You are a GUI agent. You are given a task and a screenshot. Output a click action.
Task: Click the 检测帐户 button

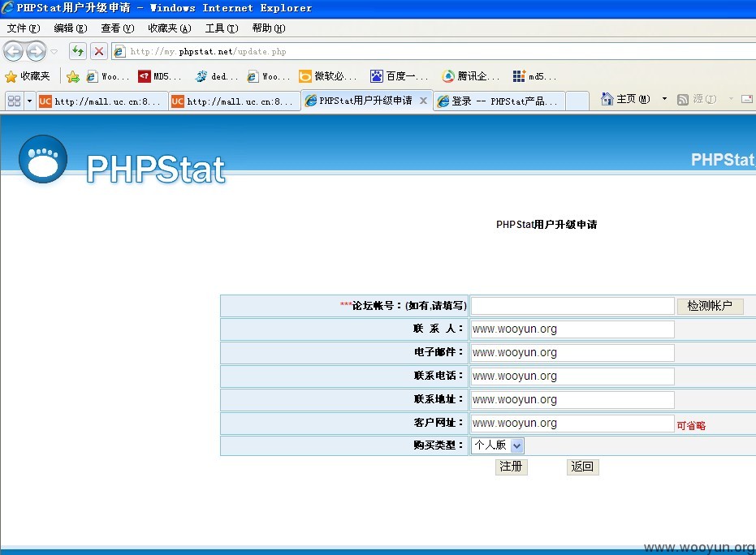click(710, 306)
